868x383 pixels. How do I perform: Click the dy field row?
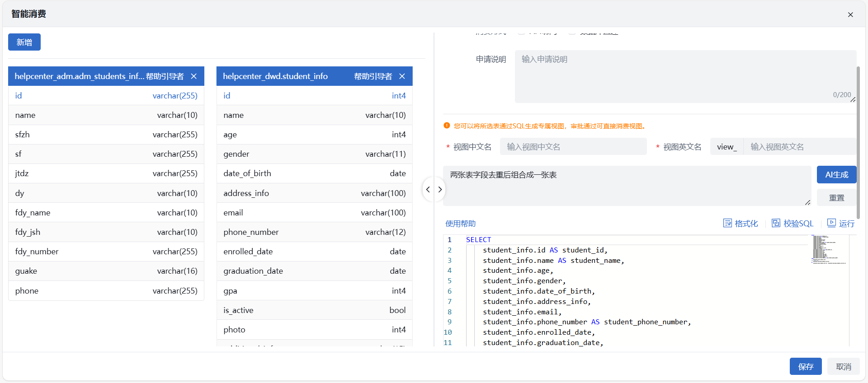click(106, 193)
